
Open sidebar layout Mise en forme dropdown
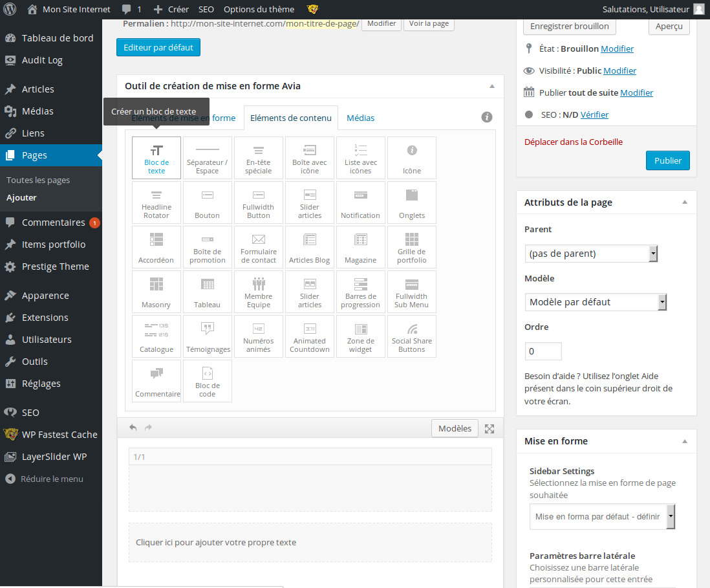click(602, 516)
